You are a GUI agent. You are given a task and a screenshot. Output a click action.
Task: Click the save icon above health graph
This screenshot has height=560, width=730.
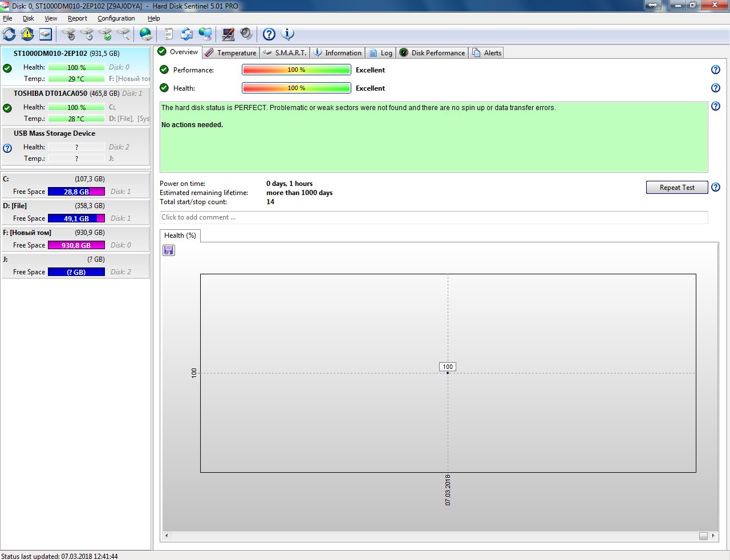(x=169, y=250)
